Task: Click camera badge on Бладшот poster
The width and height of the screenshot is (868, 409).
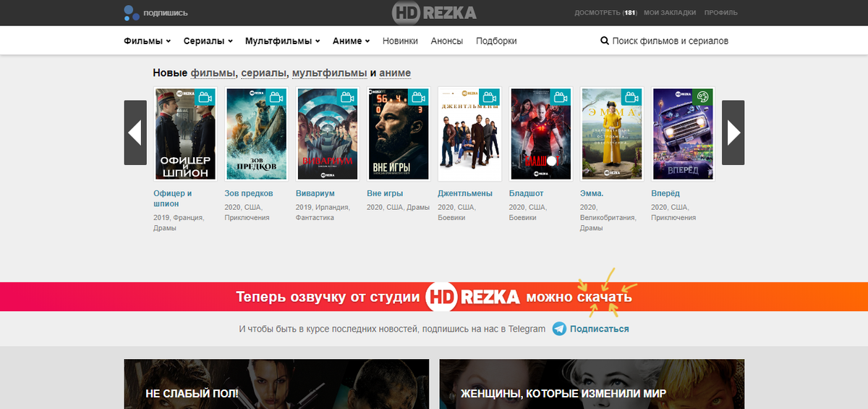Action: tap(561, 97)
